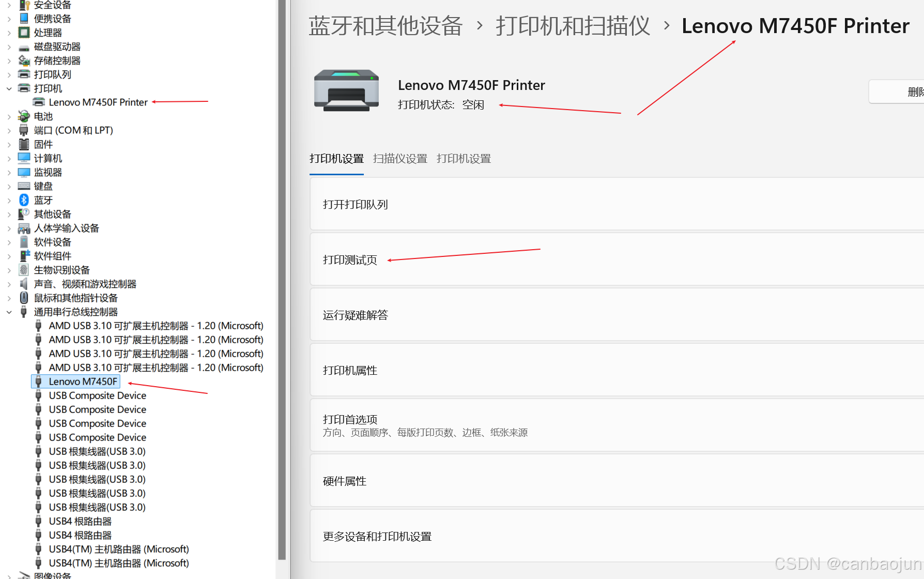Click the 便携设备 category icon
Viewport: 924px width, 579px height.
click(x=24, y=19)
